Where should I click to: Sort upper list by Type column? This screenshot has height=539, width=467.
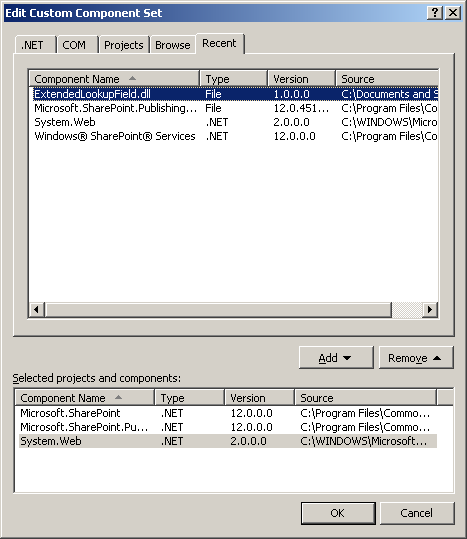click(233, 79)
